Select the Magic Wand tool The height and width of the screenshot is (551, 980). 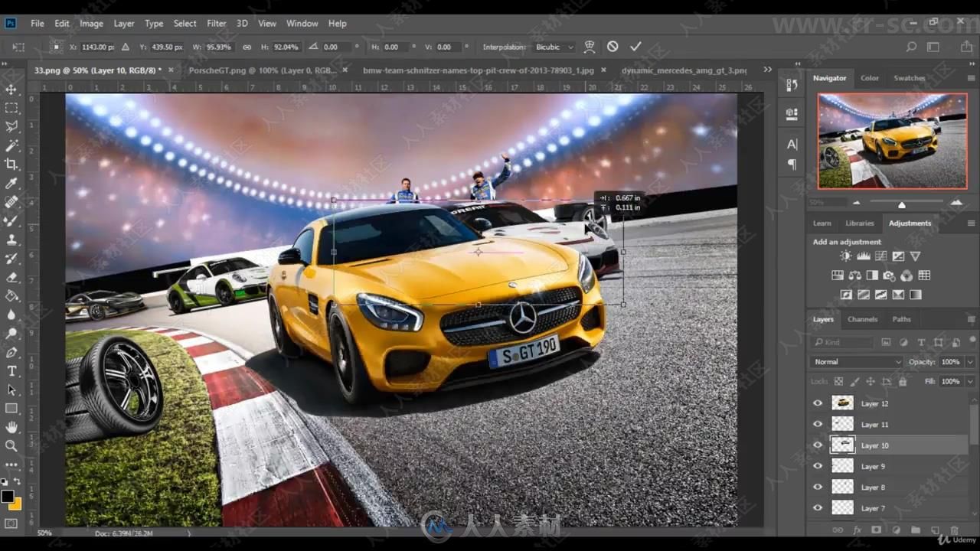[x=11, y=145]
